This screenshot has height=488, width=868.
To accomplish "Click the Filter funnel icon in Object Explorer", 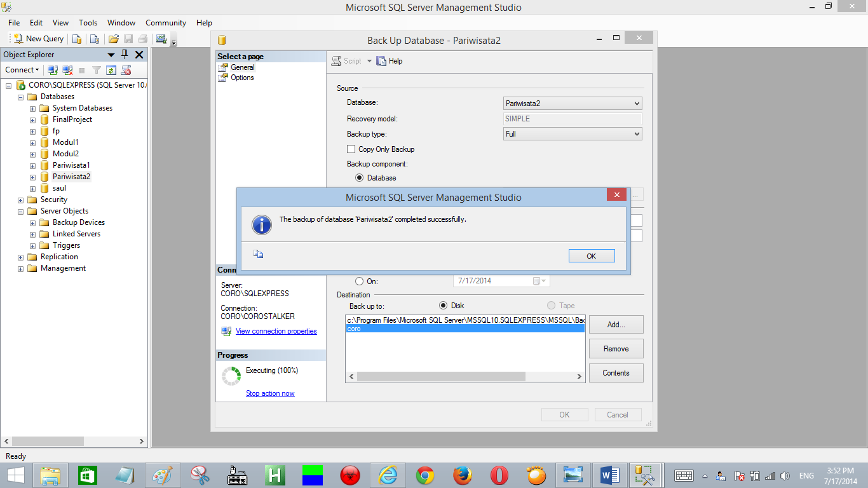I will 97,70.
